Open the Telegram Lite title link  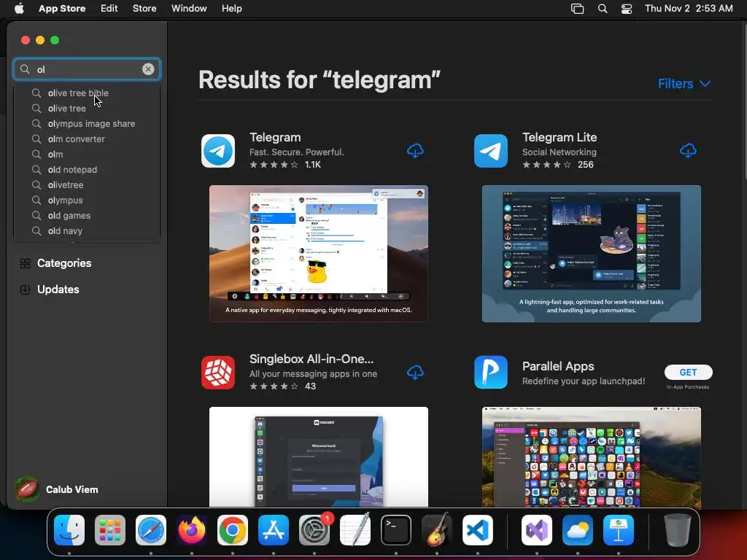click(x=560, y=137)
